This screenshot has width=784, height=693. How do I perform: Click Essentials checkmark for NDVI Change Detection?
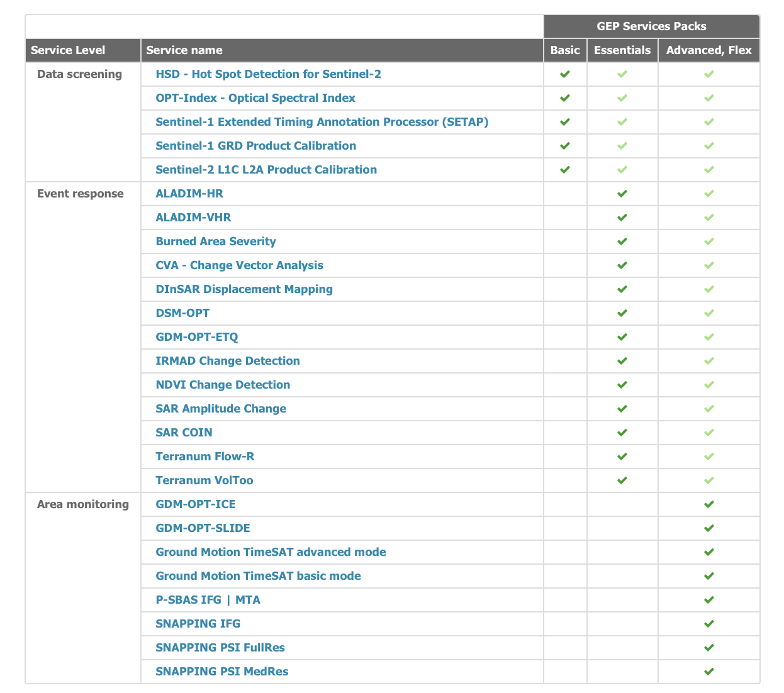point(622,385)
